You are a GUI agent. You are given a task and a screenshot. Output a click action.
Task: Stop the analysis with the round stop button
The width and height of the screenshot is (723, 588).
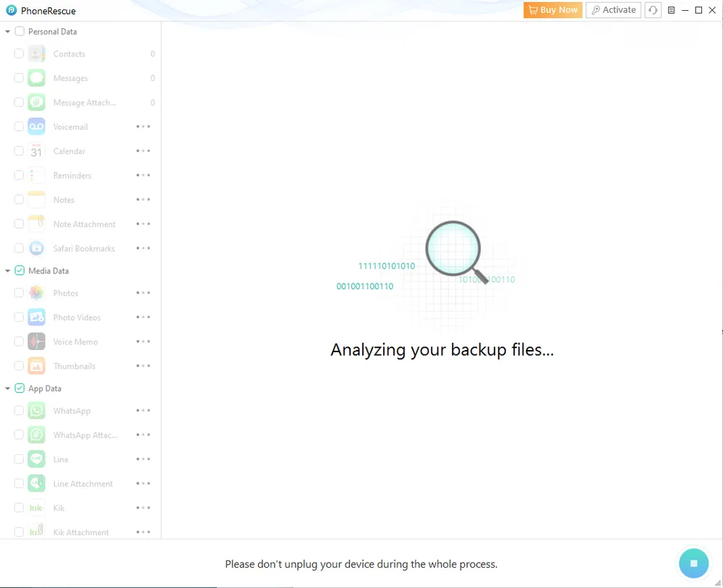(x=693, y=563)
